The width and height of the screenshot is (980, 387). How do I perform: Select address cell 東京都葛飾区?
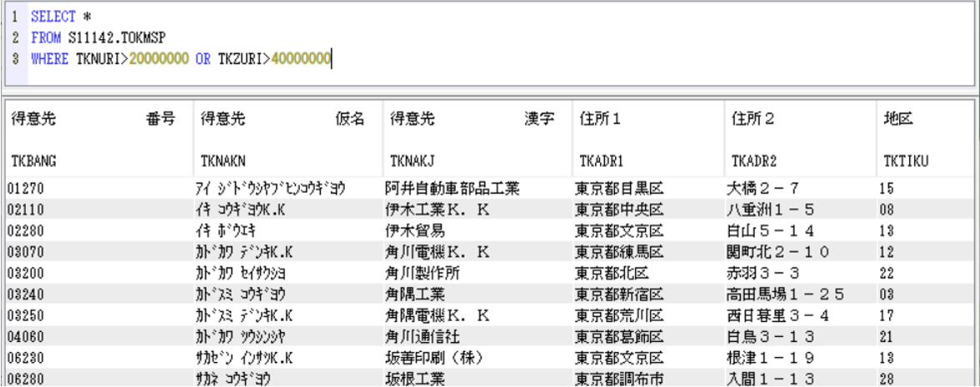pos(619,337)
